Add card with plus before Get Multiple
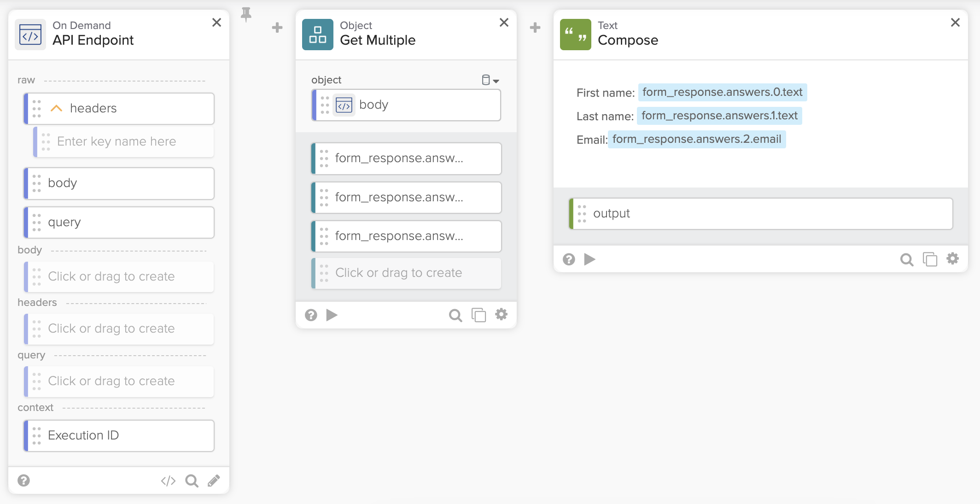Viewport: 980px width, 504px height. 277,28
